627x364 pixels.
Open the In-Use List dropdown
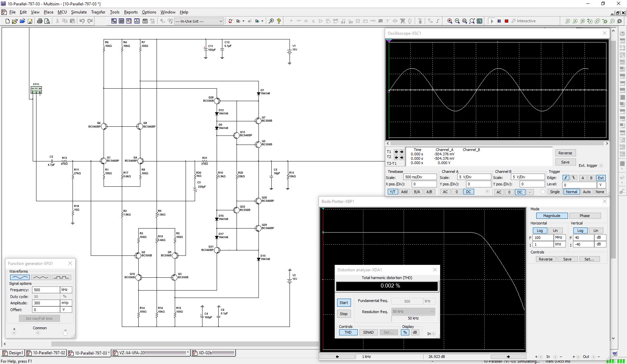221,21
